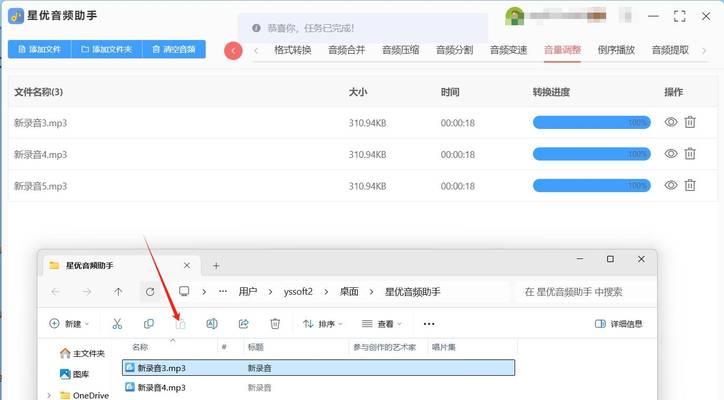Switch to the 音频合并 tab
Screen dimensions: 724x400
[346, 50]
